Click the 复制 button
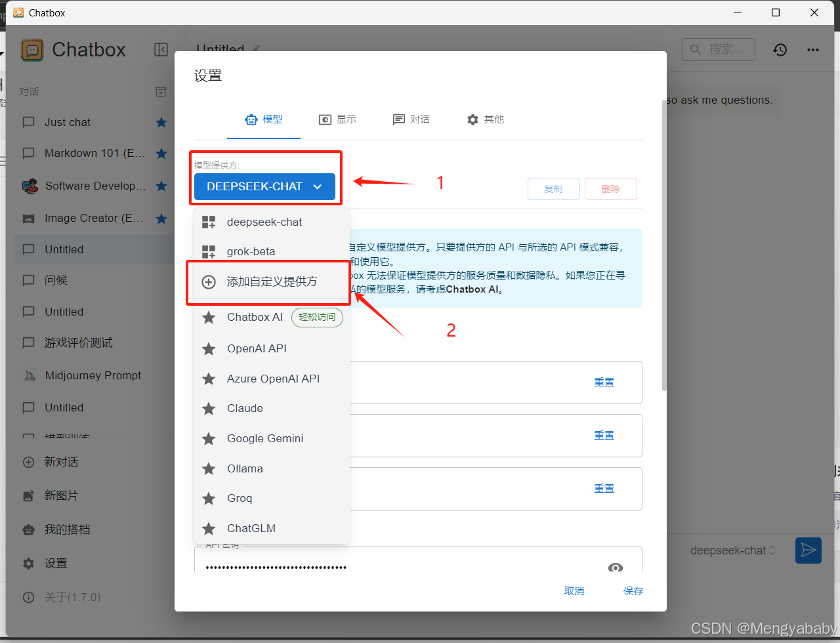The image size is (840, 643). [x=554, y=189]
